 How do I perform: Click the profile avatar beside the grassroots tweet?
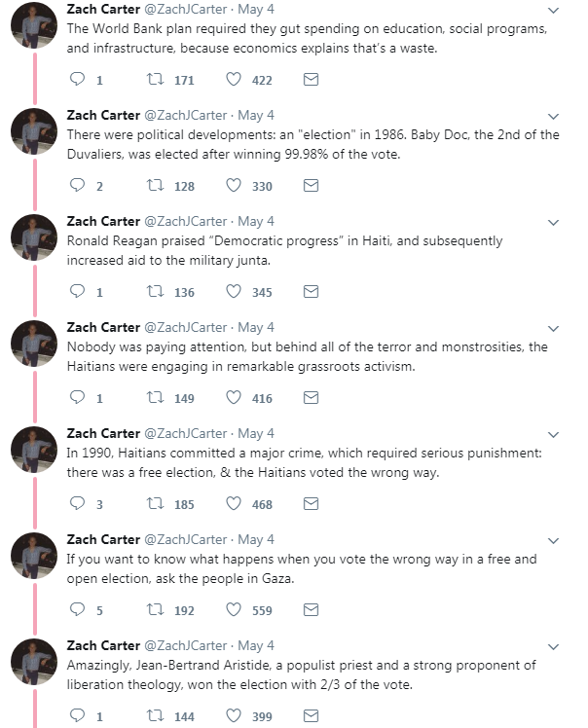point(34,345)
